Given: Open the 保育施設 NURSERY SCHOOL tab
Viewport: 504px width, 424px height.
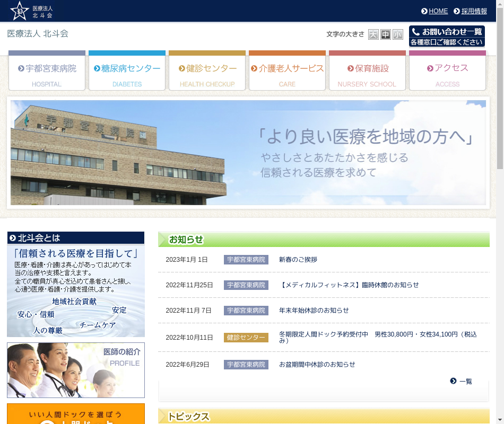Looking at the screenshot, I should pyautogui.click(x=367, y=71).
